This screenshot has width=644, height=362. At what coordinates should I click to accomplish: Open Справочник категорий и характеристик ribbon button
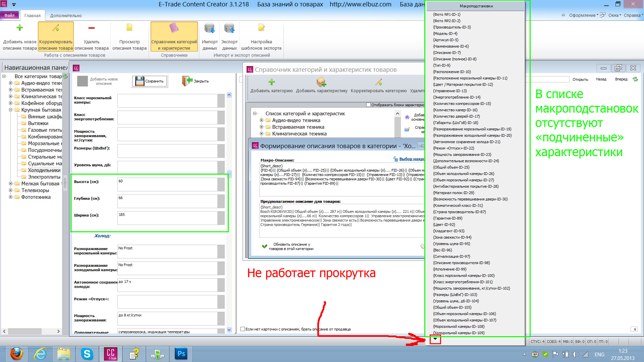pos(174,36)
